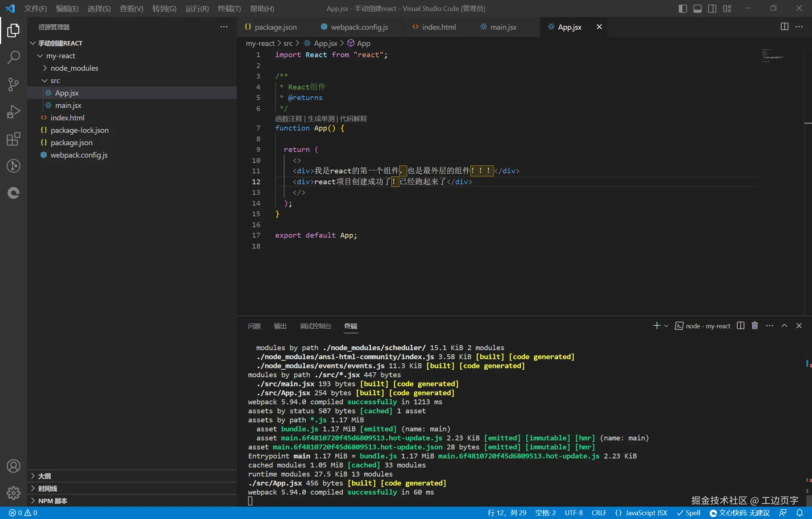The image size is (812, 519).
Task: Click the Accounts icon in activity bar
Action: point(14,466)
